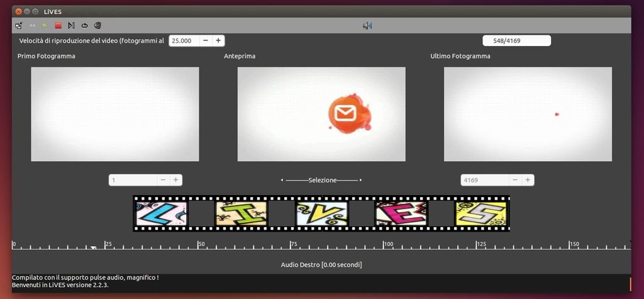This screenshot has height=299, width=644.
Task: Click the play selection icon
Action: (71, 26)
